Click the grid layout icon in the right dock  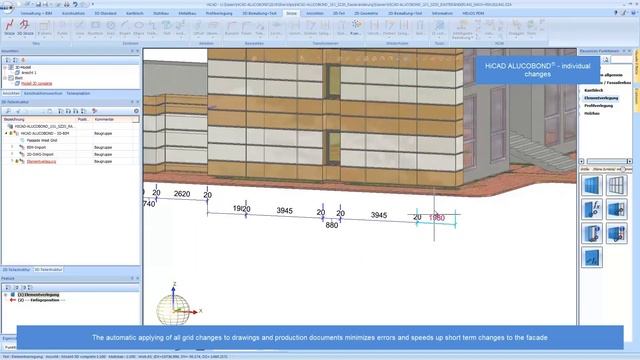click(616, 185)
